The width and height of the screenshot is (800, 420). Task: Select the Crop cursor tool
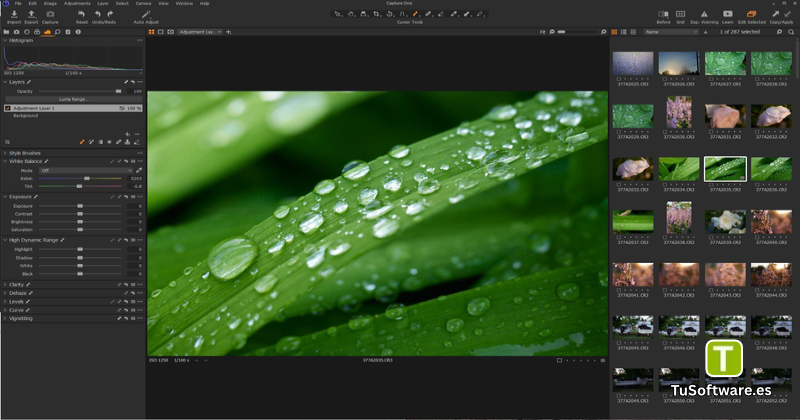[377, 14]
